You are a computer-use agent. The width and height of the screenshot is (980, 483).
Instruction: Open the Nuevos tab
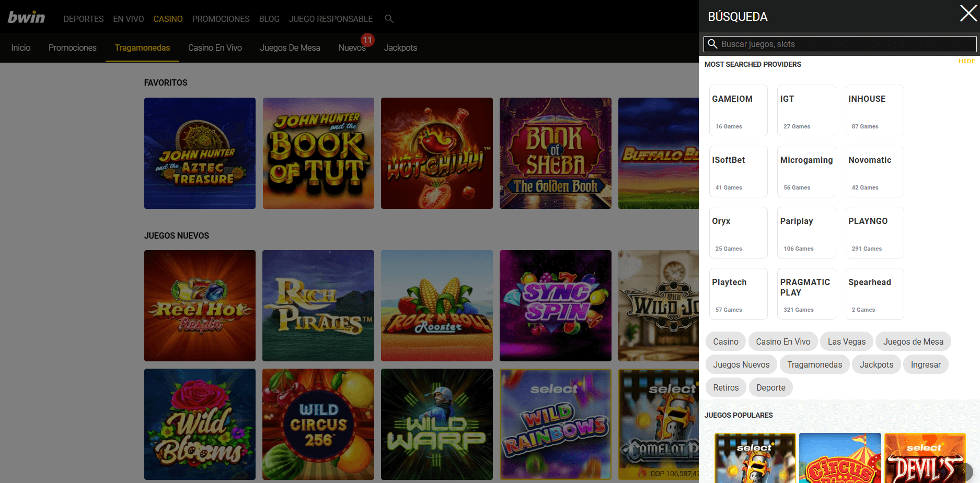[x=352, y=48]
